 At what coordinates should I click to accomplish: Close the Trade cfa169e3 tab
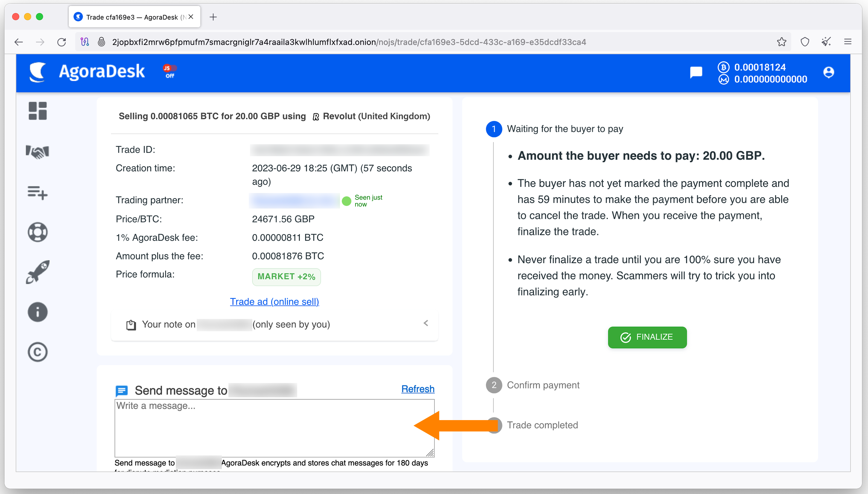click(191, 17)
